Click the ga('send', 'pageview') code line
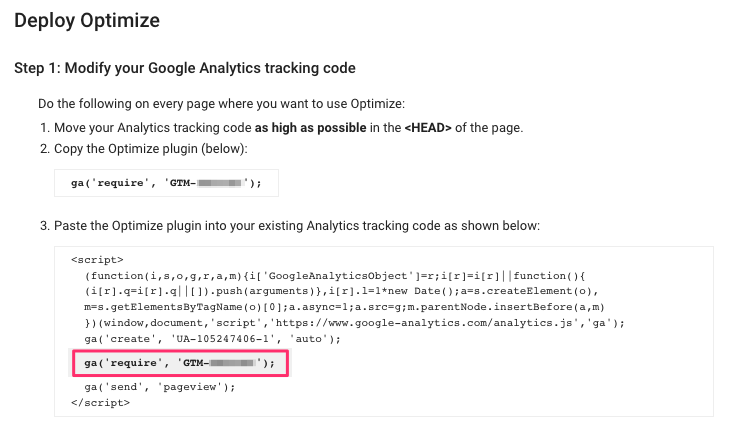The width and height of the screenshot is (742, 432). [159, 386]
